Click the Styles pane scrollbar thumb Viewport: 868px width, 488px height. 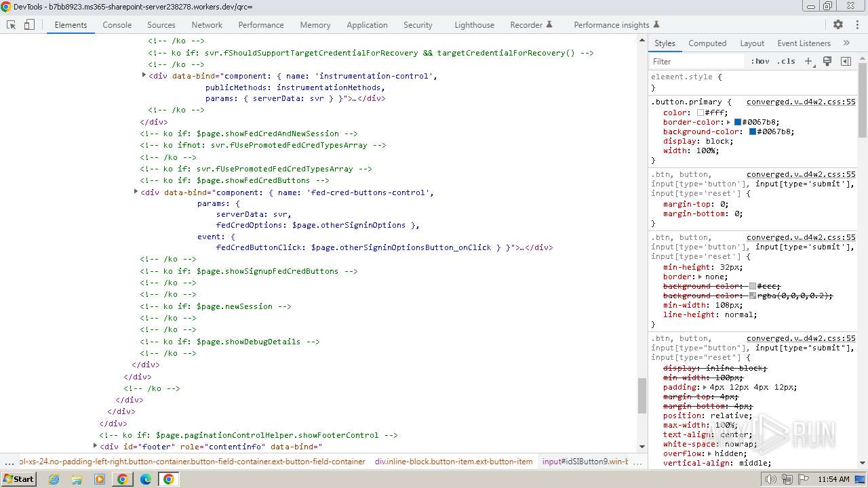(x=863, y=100)
